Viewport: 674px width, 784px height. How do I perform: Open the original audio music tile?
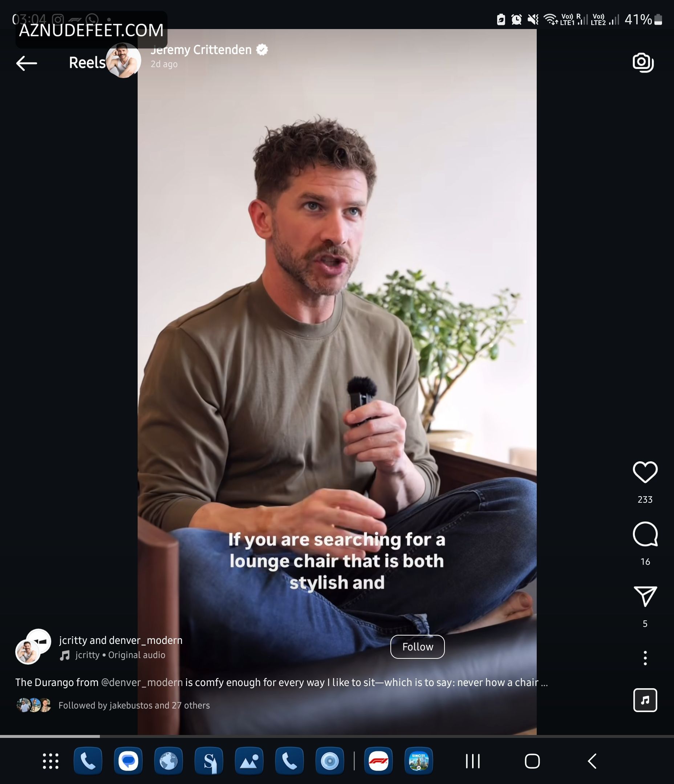[645, 701]
